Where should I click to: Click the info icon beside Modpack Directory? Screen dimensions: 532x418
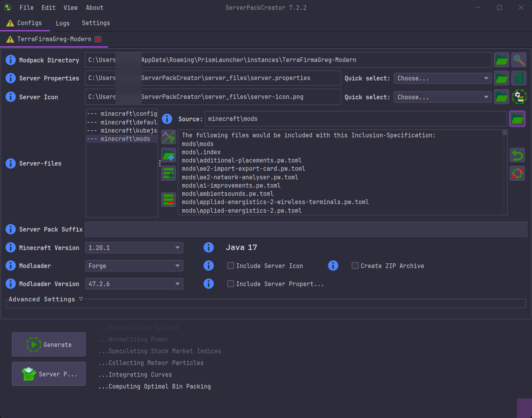11,60
